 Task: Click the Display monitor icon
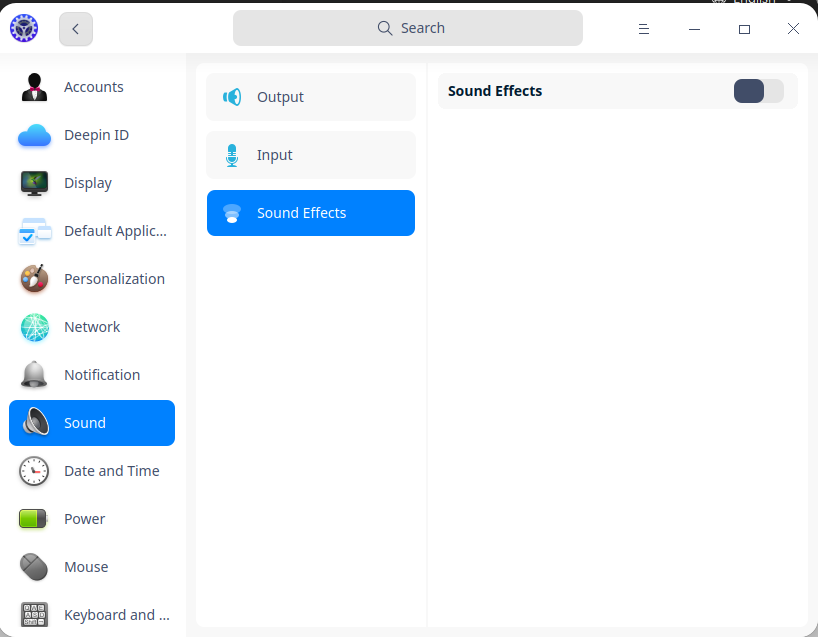[x=34, y=183]
